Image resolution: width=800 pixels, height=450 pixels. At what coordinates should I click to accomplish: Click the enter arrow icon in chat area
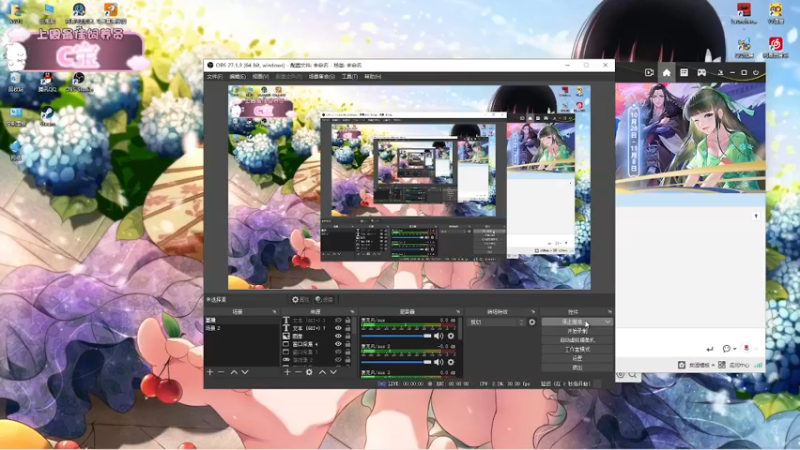pyautogui.click(x=710, y=349)
